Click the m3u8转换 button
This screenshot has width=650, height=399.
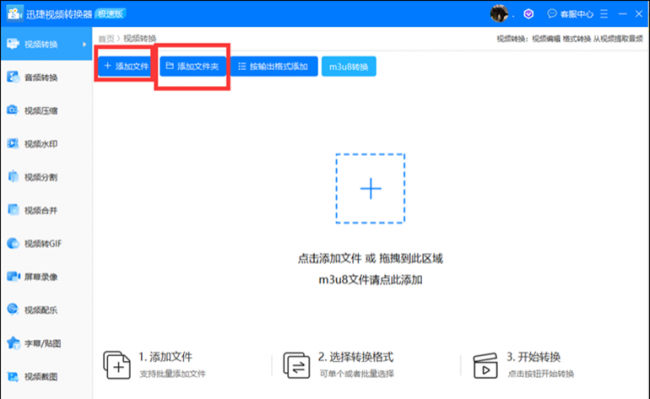[x=349, y=66]
